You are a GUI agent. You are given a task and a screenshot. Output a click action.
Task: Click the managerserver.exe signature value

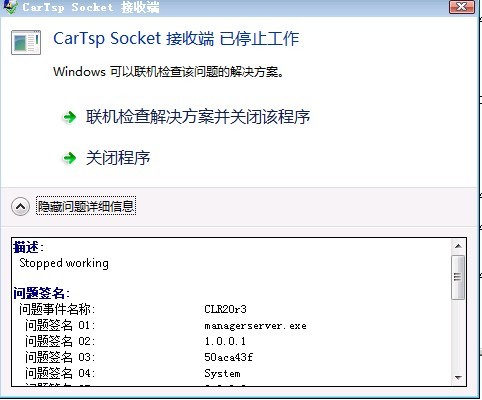pos(255,325)
